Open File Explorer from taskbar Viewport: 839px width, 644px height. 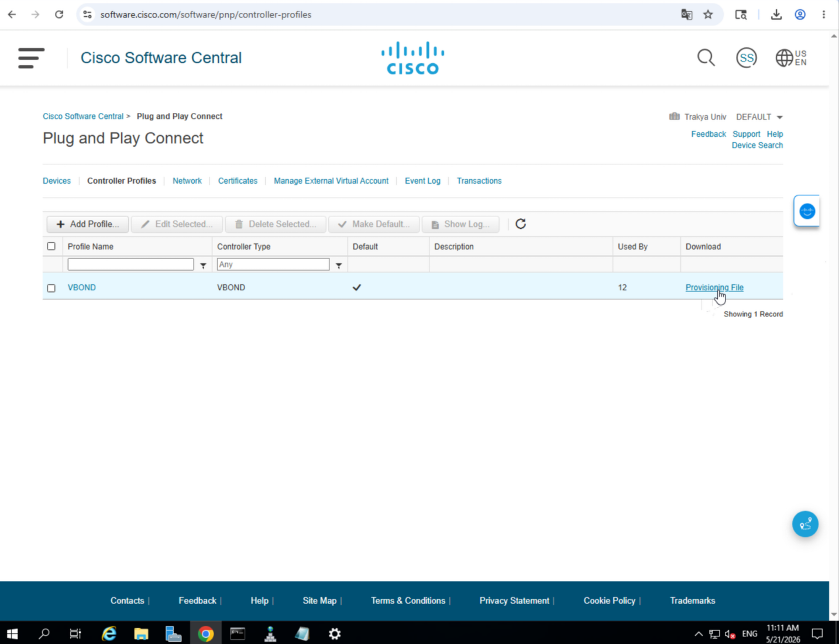[141, 633]
